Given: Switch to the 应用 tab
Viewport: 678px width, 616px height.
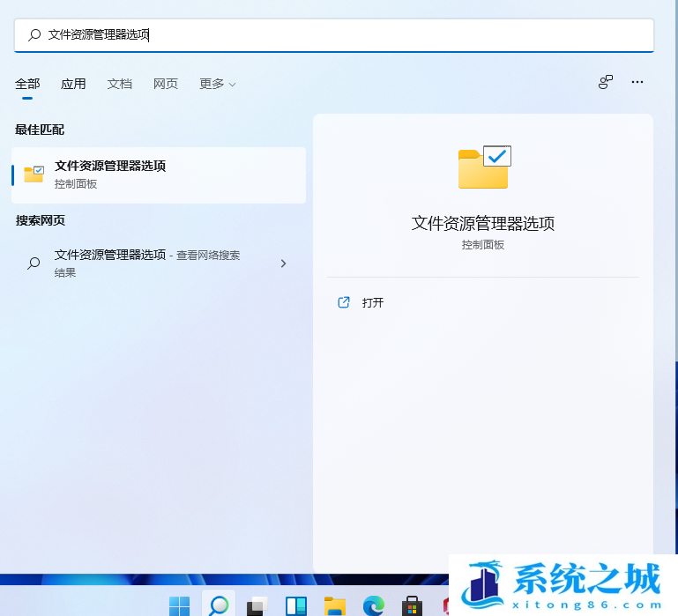Looking at the screenshot, I should [x=73, y=84].
